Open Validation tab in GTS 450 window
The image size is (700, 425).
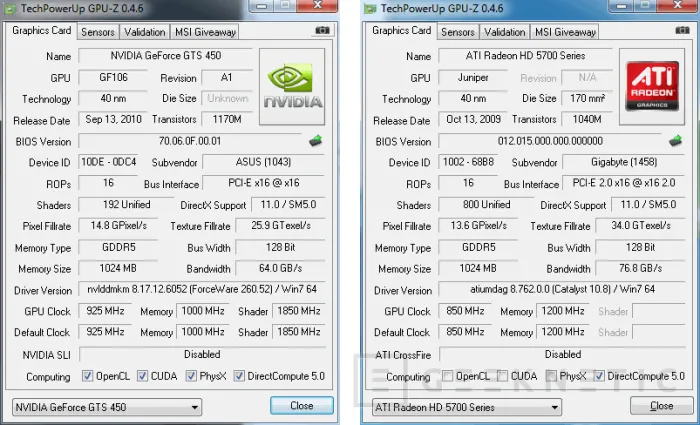point(145,32)
